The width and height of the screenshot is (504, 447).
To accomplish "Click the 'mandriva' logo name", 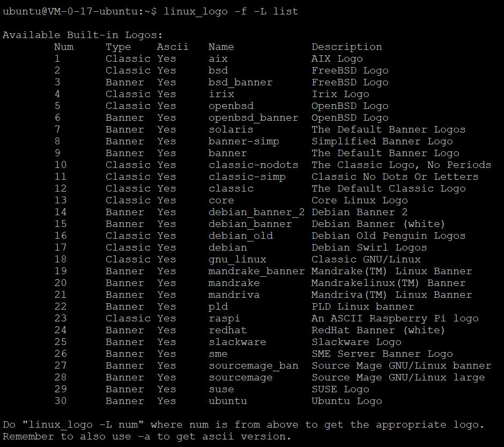I will (234, 295).
